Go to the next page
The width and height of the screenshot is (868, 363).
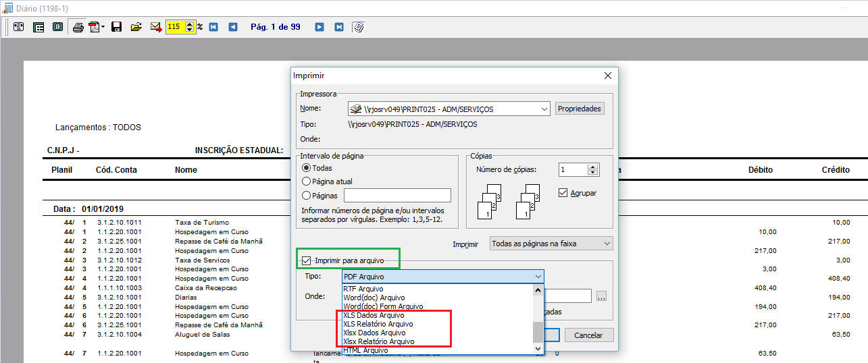[x=320, y=27]
